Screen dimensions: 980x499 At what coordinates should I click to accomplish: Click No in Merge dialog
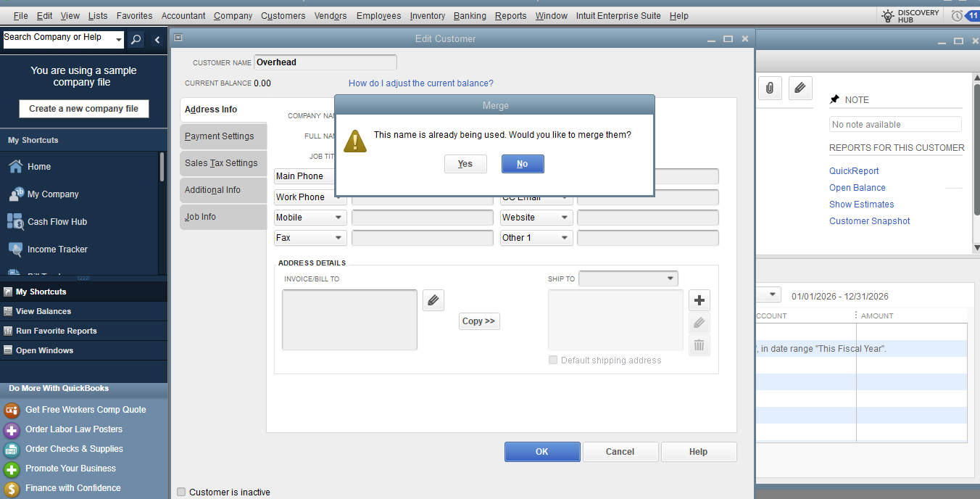click(523, 164)
